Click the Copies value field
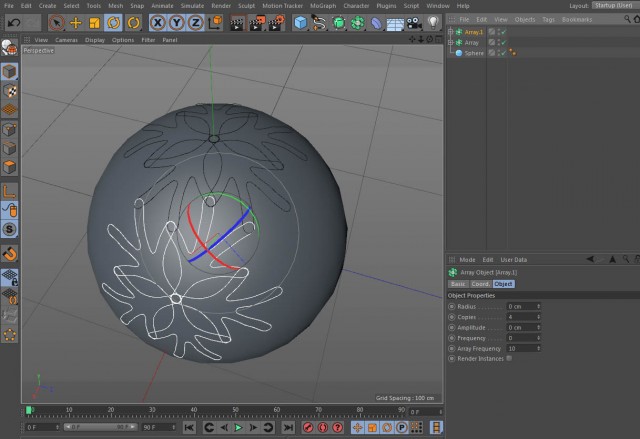Image resolution: width=640 pixels, height=439 pixels. pyautogui.click(x=524, y=317)
